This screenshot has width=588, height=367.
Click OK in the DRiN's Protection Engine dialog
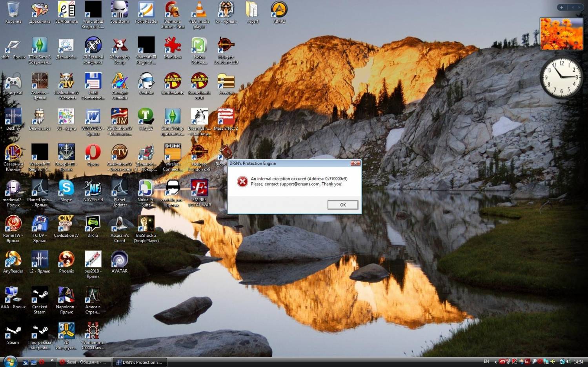[342, 205]
